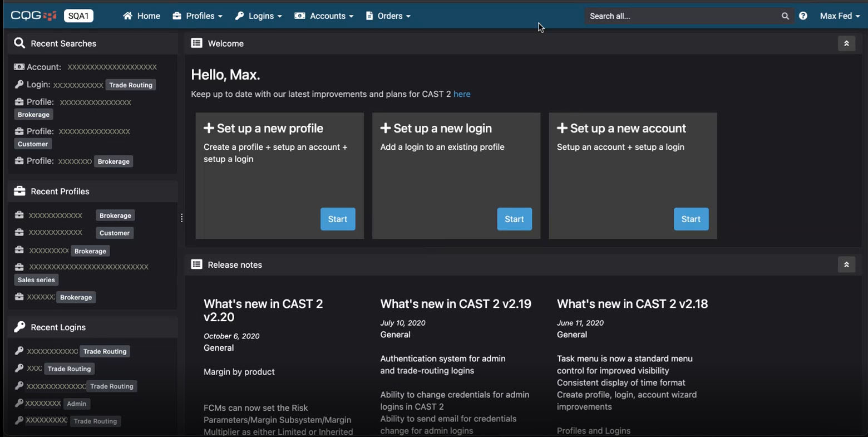Start setting up a new login
868x437 pixels.
pyautogui.click(x=514, y=219)
